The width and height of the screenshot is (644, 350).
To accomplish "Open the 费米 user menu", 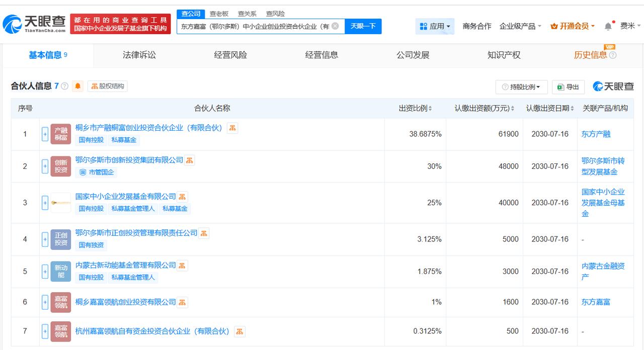I will pyautogui.click(x=630, y=26).
